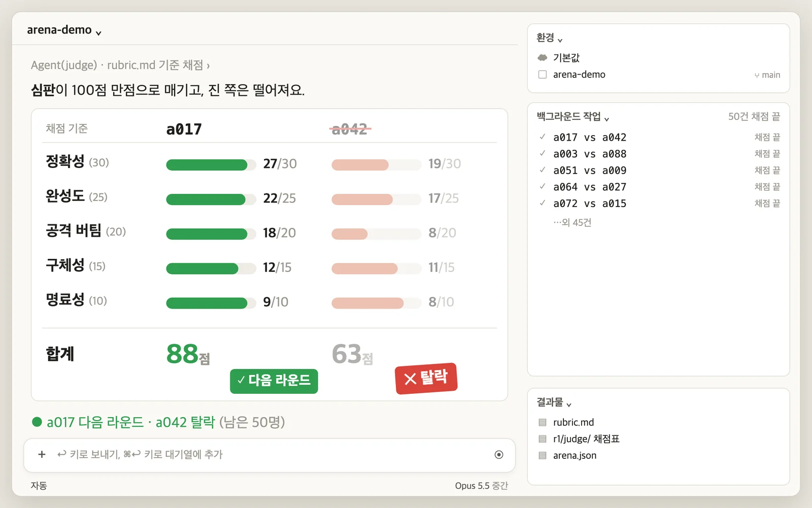
Task: Click the file icon beside r1/judge/ 채점표
Action: 543,439
